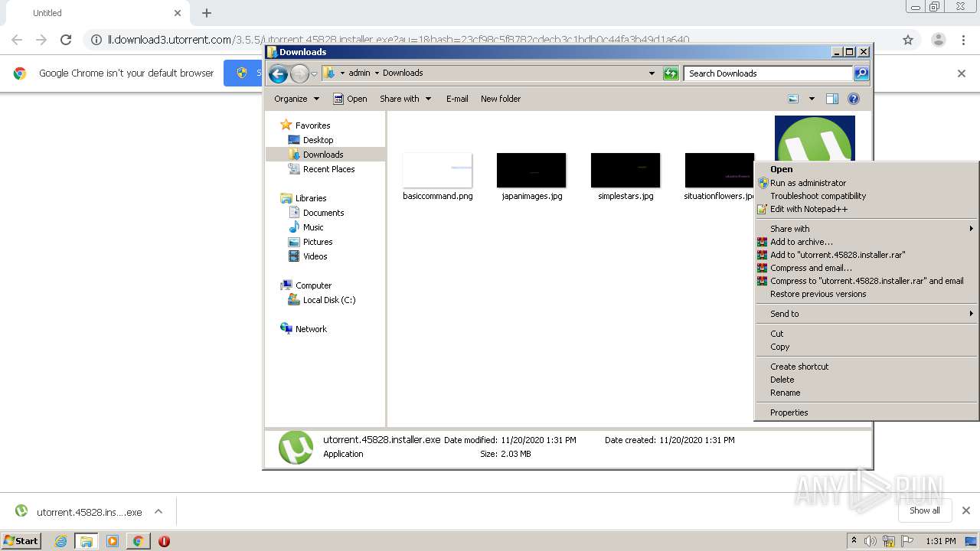Choose Cut in the context menu
Image resolution: width=980 pixels, height=551 pixels.
pyautogui.click(x=866, y=334)
